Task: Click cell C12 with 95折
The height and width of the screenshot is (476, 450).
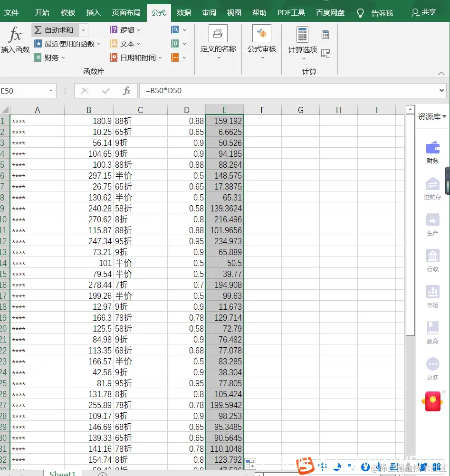Action: (140, 241)
